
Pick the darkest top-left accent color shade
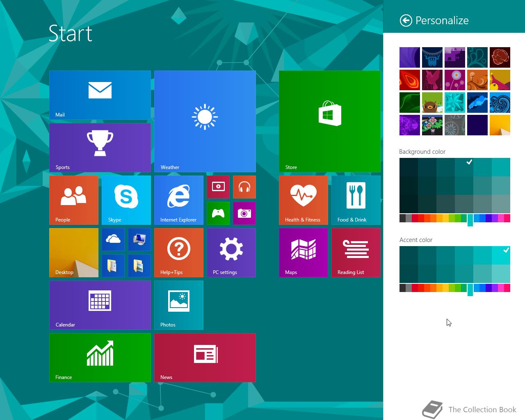coord(409,255)
